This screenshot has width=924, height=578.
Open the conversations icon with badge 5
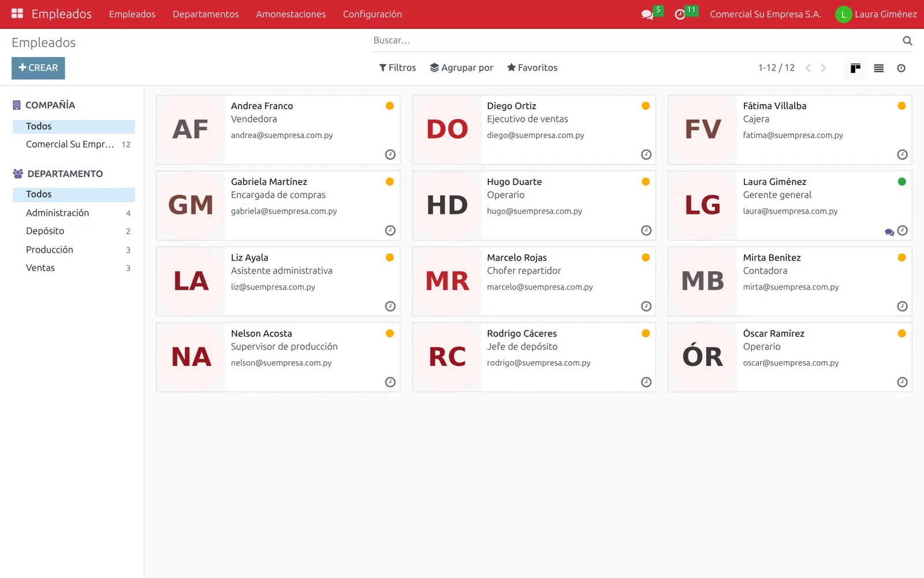click(x=651, y=13)
